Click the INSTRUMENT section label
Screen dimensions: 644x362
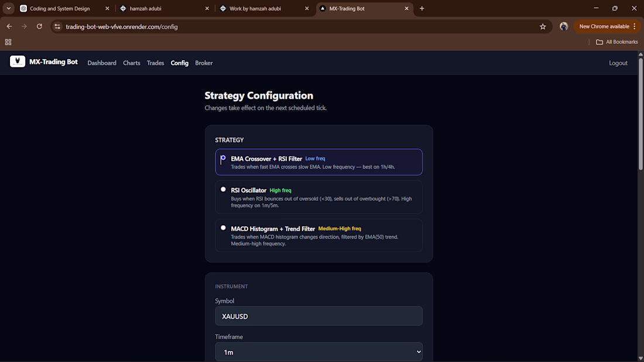(x=231, y=286)
